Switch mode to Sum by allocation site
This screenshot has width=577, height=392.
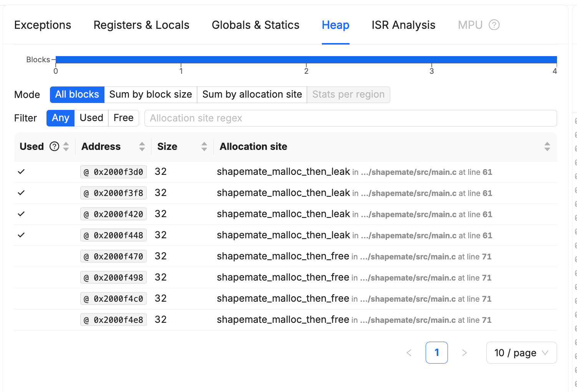252,95
